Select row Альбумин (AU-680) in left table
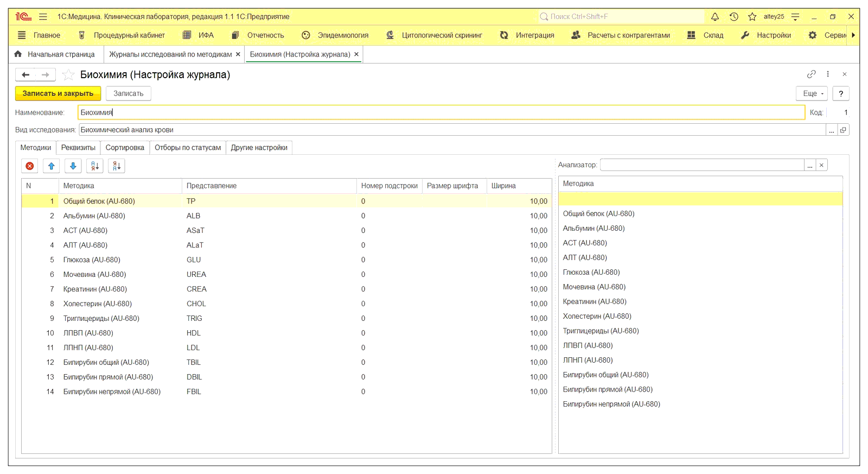The width and height of the screenshot is (868, 474). (286, 216)
